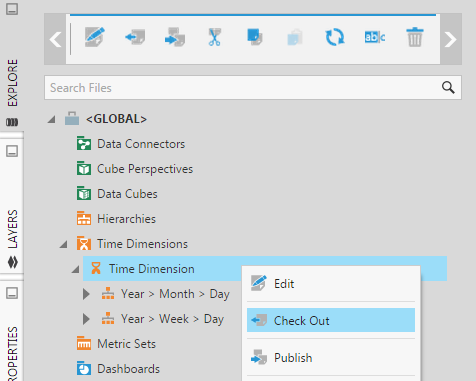
Task: Toggle the Properties panel pin box
Action: tap(12, 293)
